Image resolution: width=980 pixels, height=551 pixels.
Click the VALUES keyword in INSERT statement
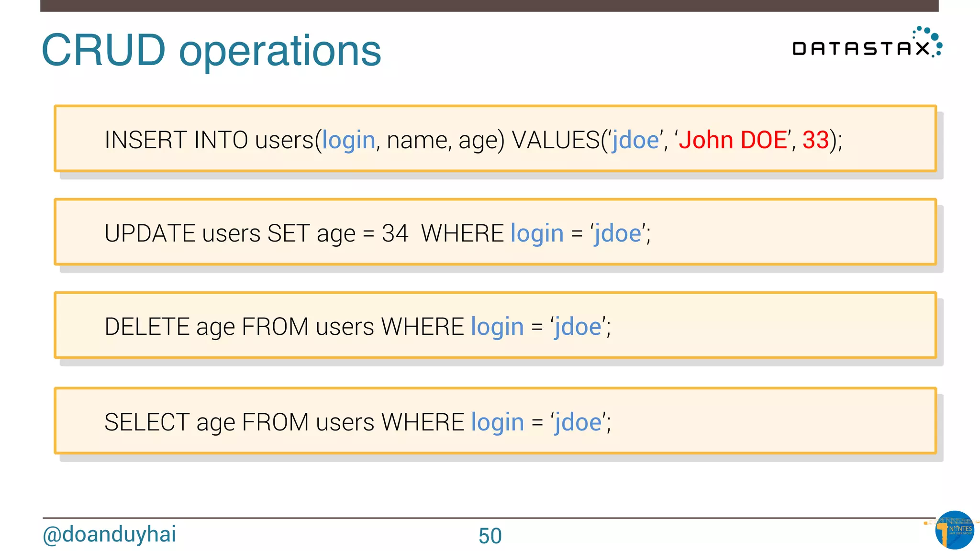point(556,140)
